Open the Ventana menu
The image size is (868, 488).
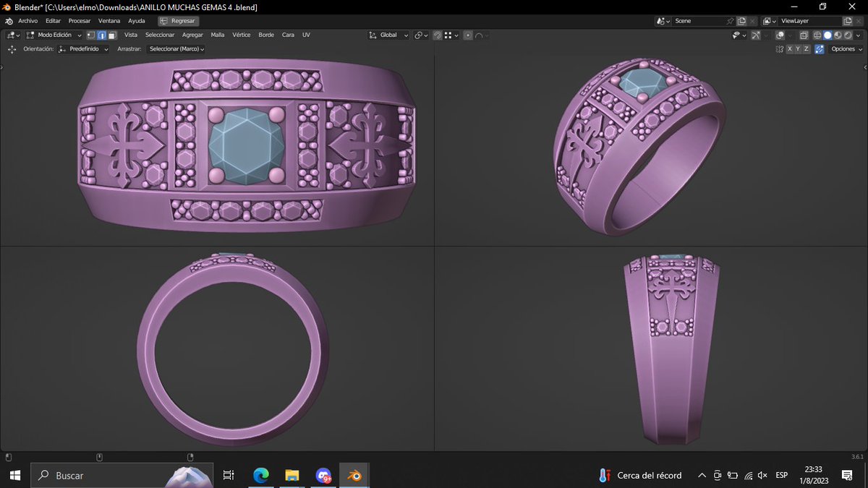click(x=109, y=21)
